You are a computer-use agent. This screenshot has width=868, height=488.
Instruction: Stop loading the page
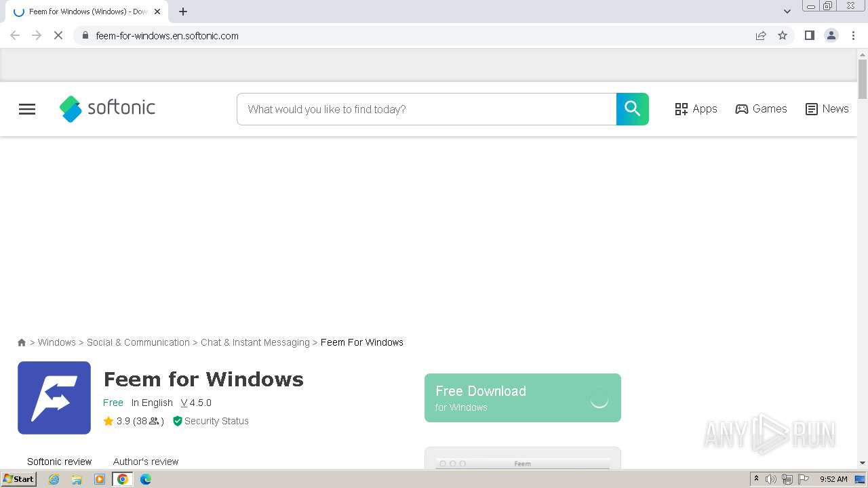pos(58,35)
